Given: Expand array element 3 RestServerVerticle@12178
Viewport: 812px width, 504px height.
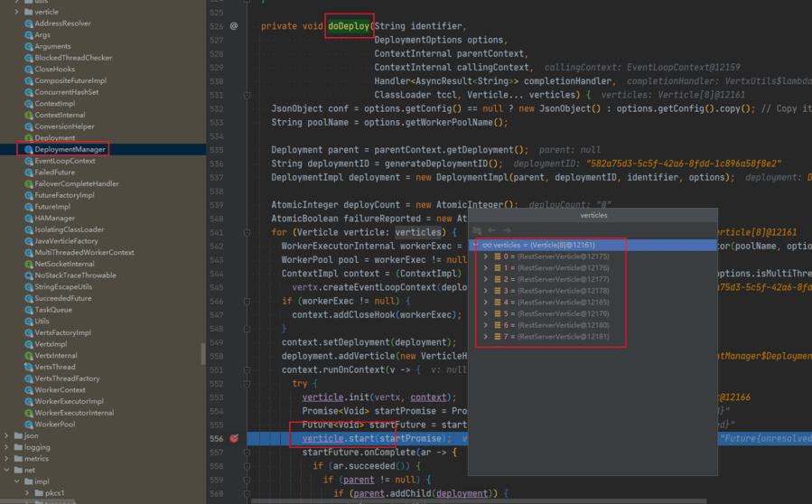Looking at the screenshot, I should 486,291.
